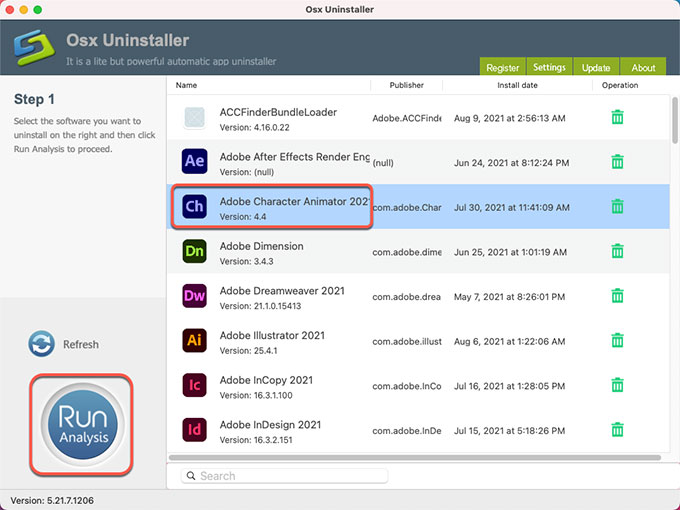Select Adobe Illustrator 2021 name
680x510 pixels.
272,336
